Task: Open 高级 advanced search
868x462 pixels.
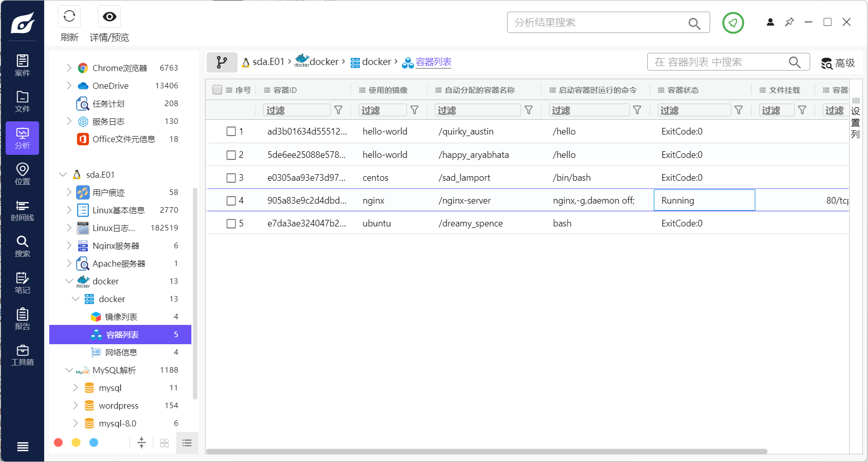Action: coord(838,63)
